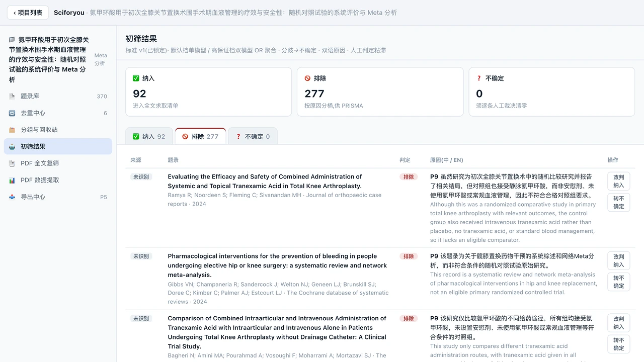Open PDF 数据提取 in the sidebar
The width and height of the screenshot is (644, 362).
58,180
